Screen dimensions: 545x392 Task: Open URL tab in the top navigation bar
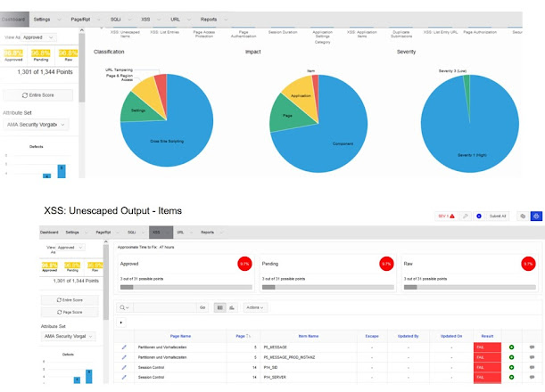coord(175,20)
